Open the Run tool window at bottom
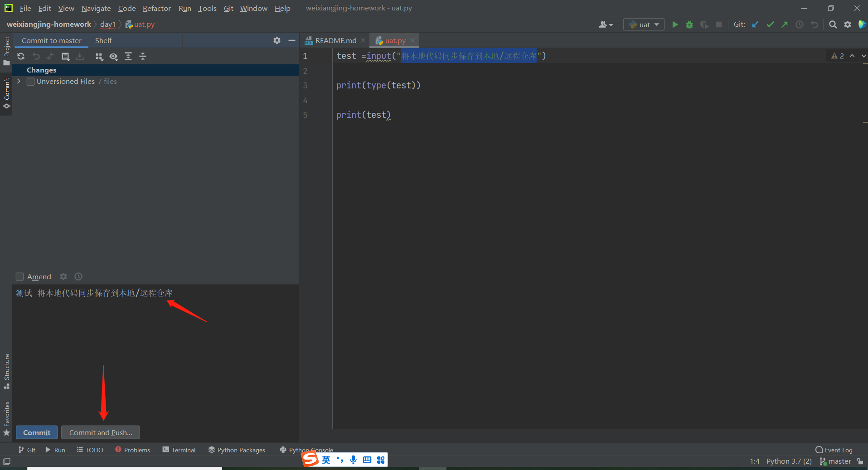Image resolution: width=868 pixels, height=470 pixels. (x=55, y=450)
